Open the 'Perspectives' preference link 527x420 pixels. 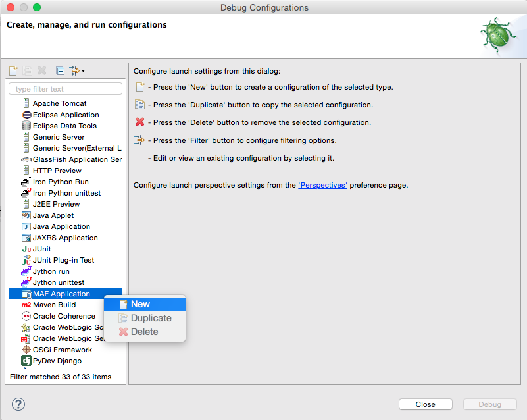pyautogui.click(x=322, y=185)
